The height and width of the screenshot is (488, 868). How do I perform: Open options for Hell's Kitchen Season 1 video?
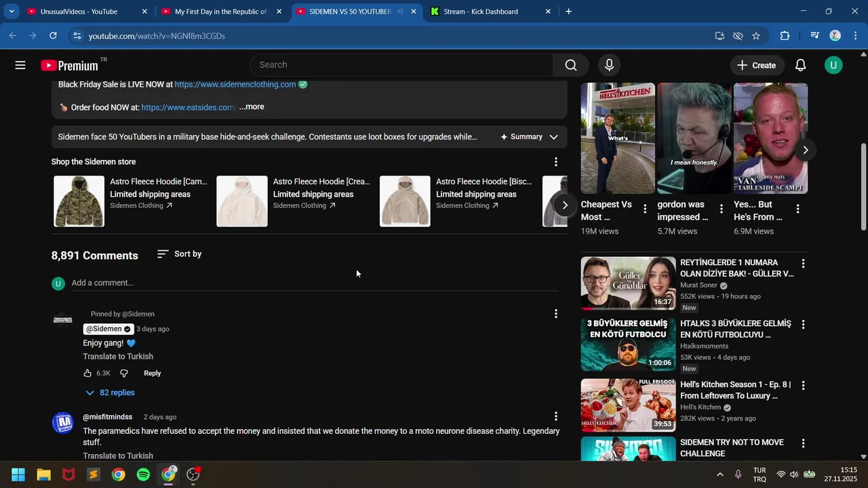pos(804,386)
